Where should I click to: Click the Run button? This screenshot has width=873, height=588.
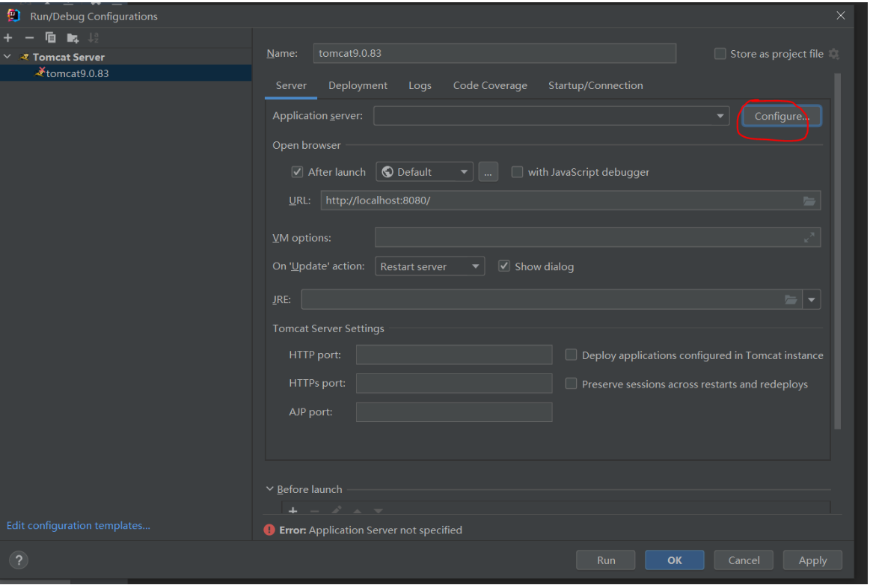click(x=606, y=561)
